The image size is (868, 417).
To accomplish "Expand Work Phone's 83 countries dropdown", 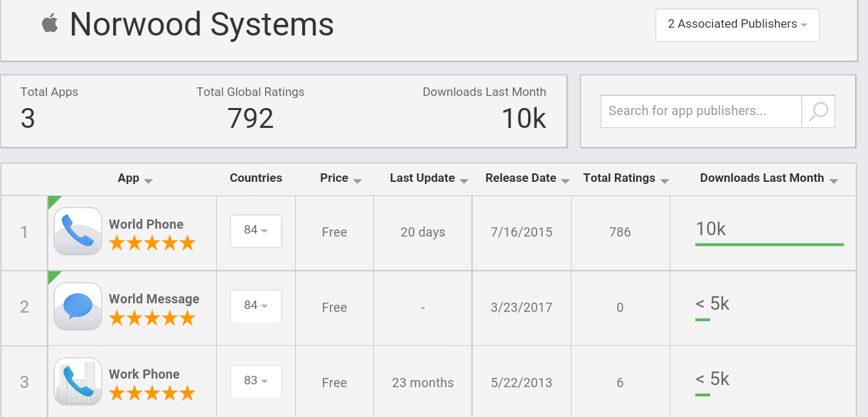I will pyautogui.click(x=256, y=381).
